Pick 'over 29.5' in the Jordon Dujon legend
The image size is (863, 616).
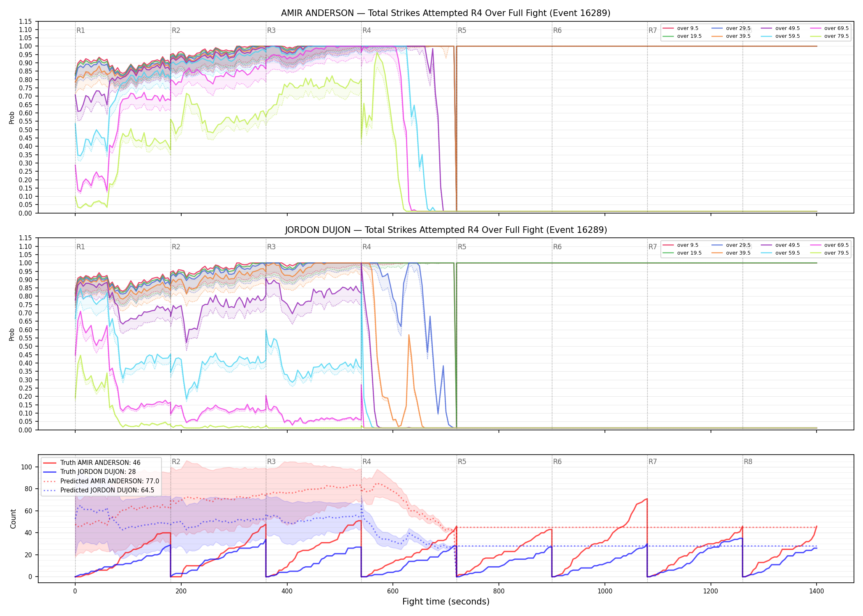(731, 245)
